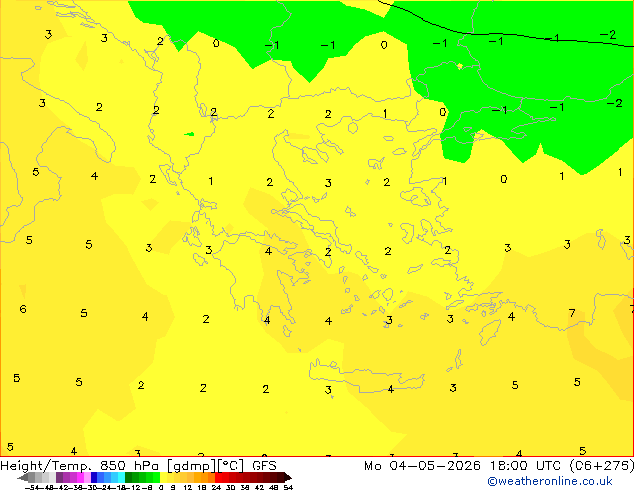Click the fully visible '7' temperature value on the map
Screen dimensions: 634x490
(572, 313)
